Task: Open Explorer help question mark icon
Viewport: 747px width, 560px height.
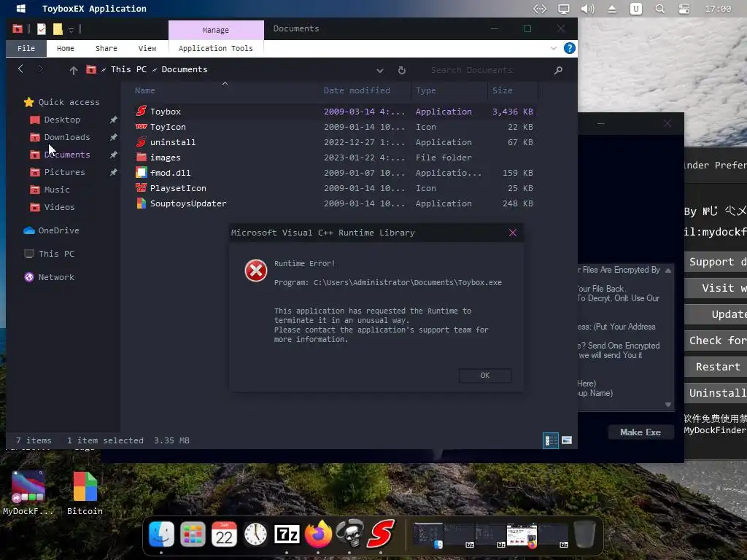Action: point(569,48)
